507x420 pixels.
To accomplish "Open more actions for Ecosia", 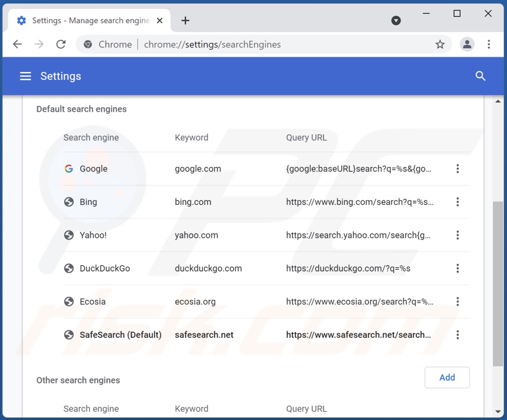I will (457, 302).
